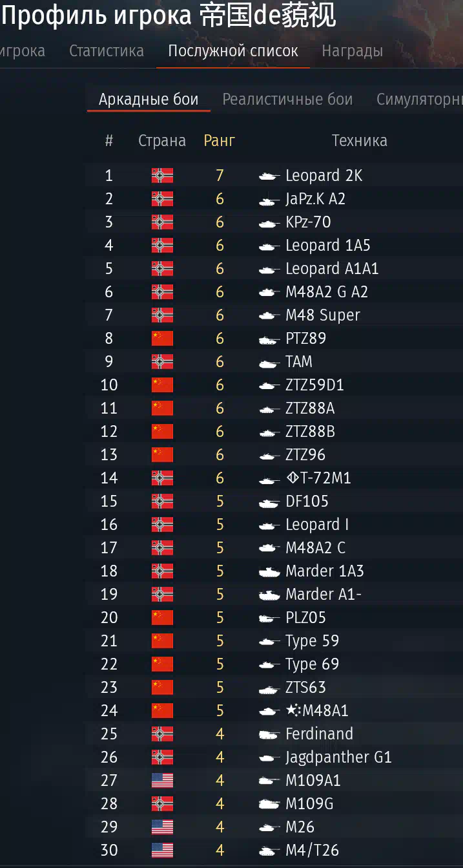
Task: Click the tank icon beside T-72M1
Action: [x=269, y=478]
